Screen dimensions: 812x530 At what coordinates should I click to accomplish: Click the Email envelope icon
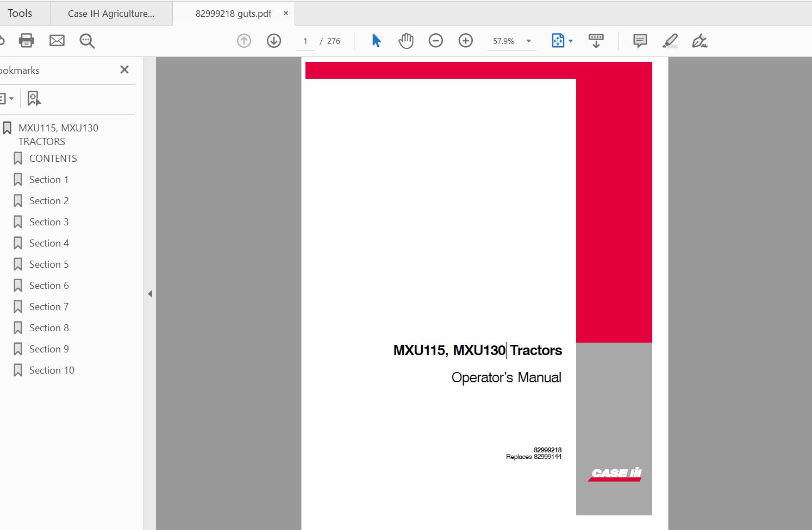click(57, 41)
